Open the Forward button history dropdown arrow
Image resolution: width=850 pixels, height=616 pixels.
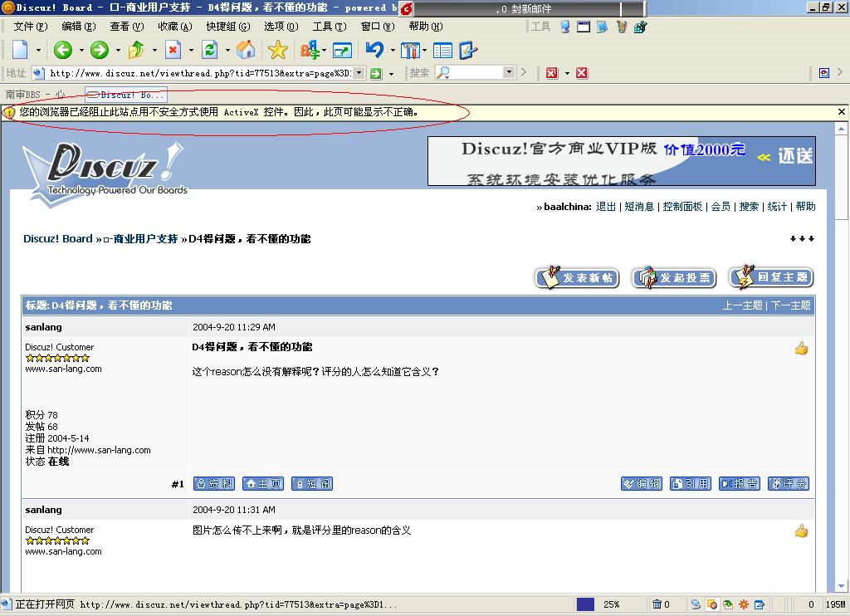pyautogui.click(x=118, y=51)
